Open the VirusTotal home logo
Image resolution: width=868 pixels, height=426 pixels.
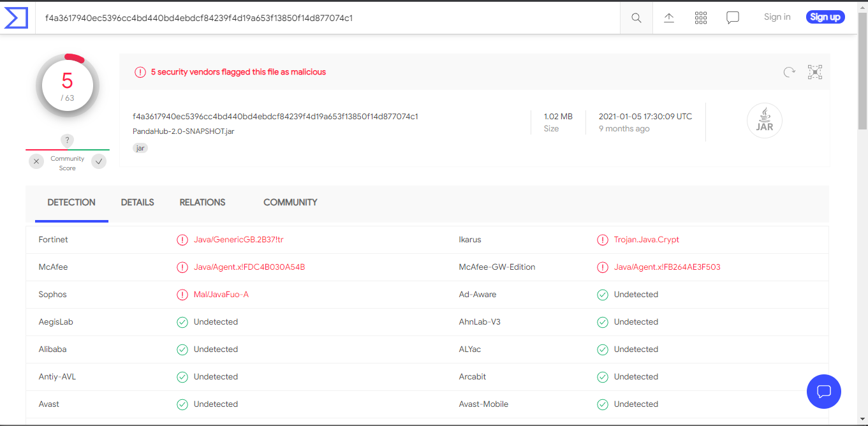coord(16,18)
